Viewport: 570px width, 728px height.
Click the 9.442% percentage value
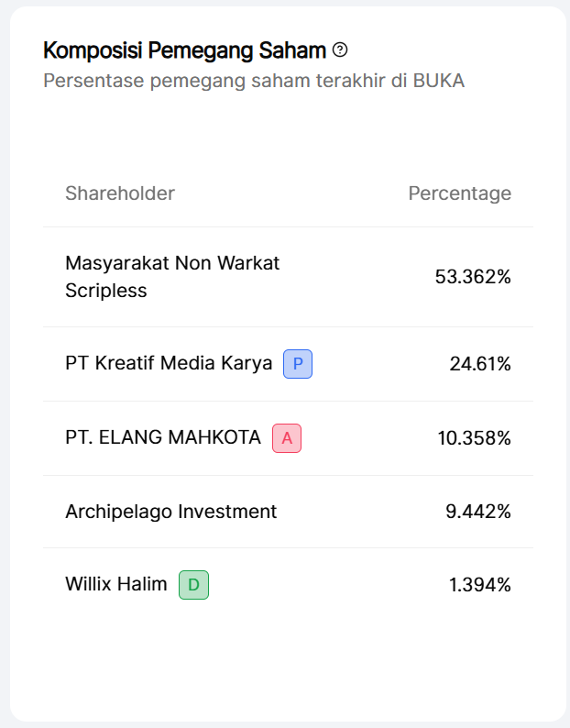click(478, 512)
